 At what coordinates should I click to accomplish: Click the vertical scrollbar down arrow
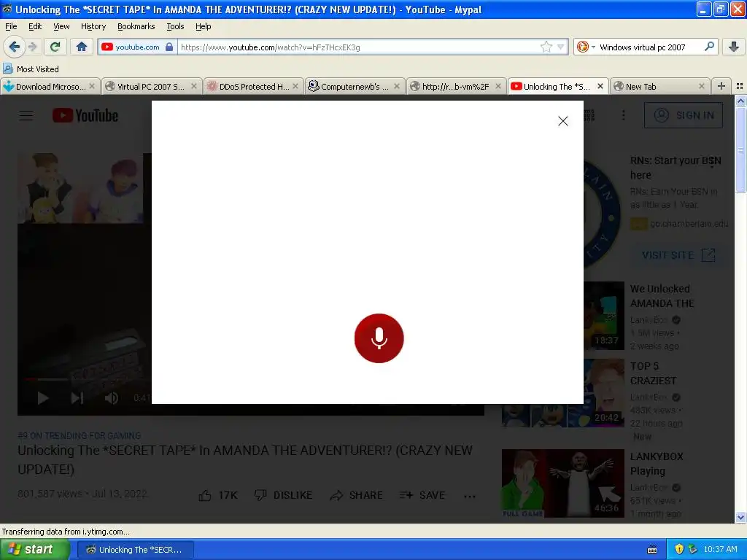(740, 517)
